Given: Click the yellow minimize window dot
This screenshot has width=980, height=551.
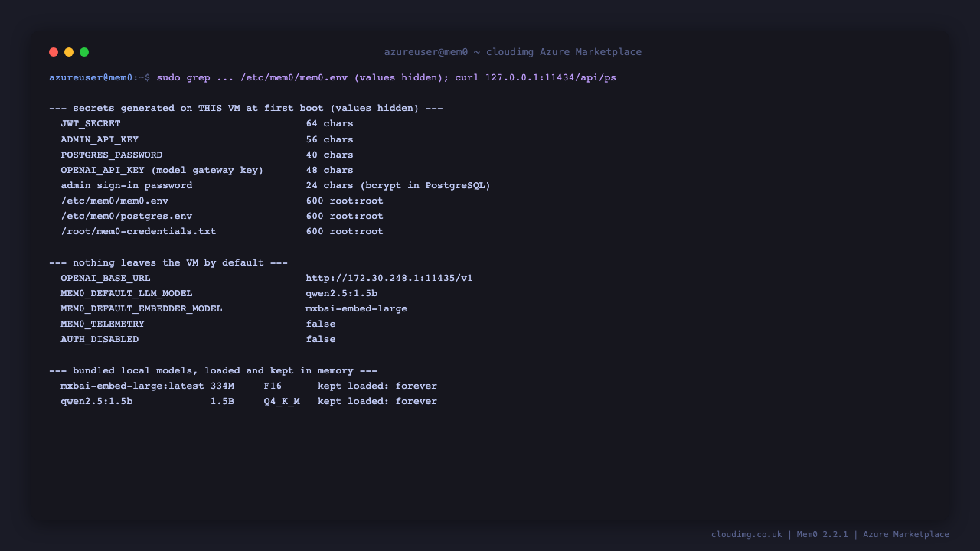Looking at the screenshot, I should click(69, 52).
